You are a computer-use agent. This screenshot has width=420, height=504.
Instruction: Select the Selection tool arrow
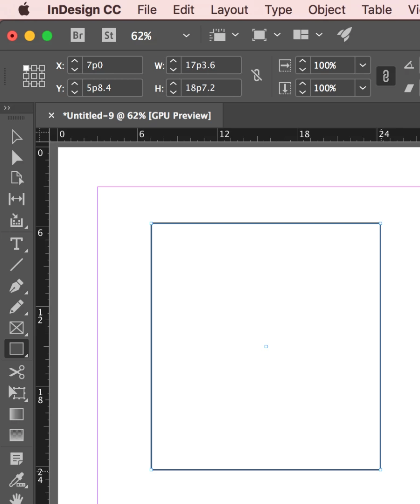coord(16,137)
